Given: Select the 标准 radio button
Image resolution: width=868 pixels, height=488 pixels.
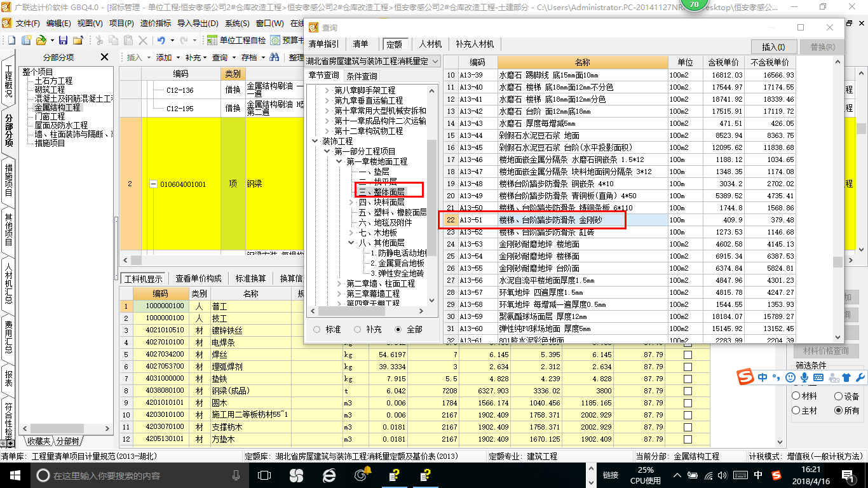Looking at the screenshot, I should [x=317, y=329].
